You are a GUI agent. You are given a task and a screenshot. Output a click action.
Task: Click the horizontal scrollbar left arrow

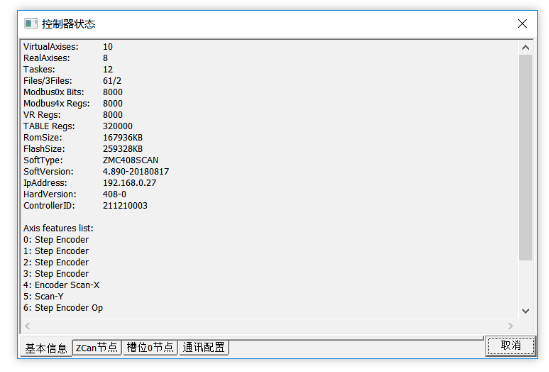point(27,326)
